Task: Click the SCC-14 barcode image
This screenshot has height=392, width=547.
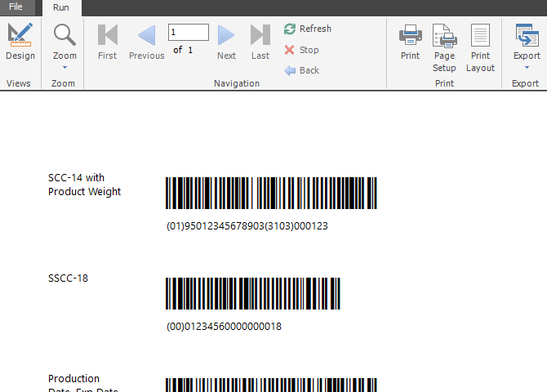Action: (x=271, y=193)
